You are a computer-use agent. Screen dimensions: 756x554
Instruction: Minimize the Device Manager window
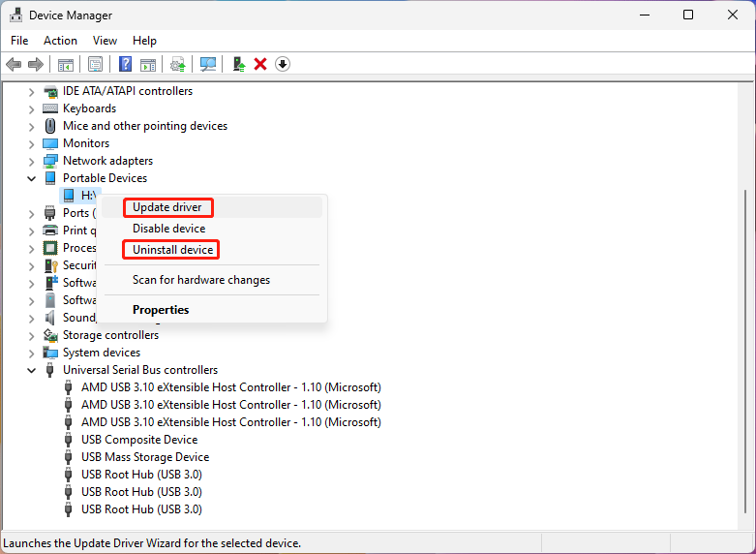[644, 15]
